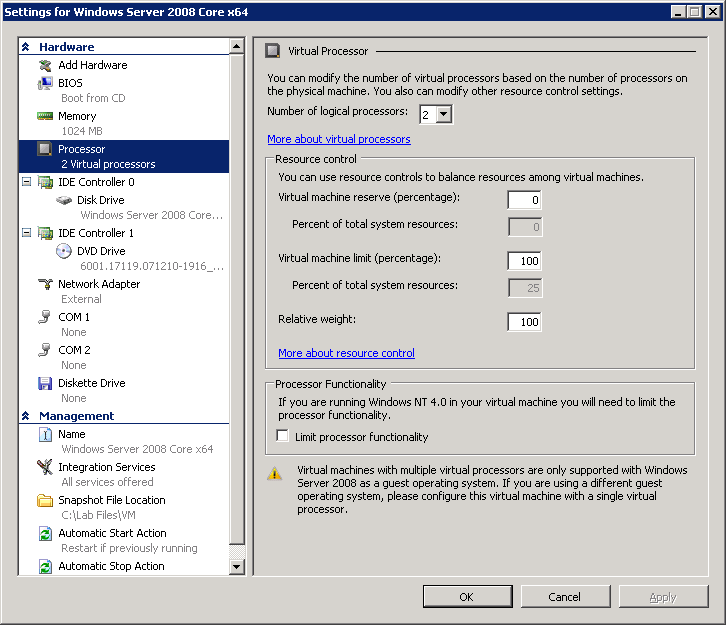Click the scroll down arrow of settings list
This screenshot has height=625, width=726.
(237, 566)
